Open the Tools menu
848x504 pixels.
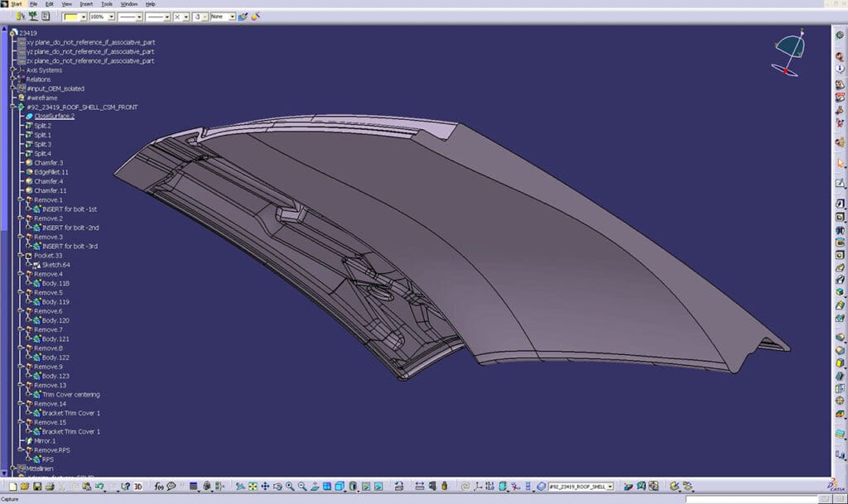click(107, 4)
